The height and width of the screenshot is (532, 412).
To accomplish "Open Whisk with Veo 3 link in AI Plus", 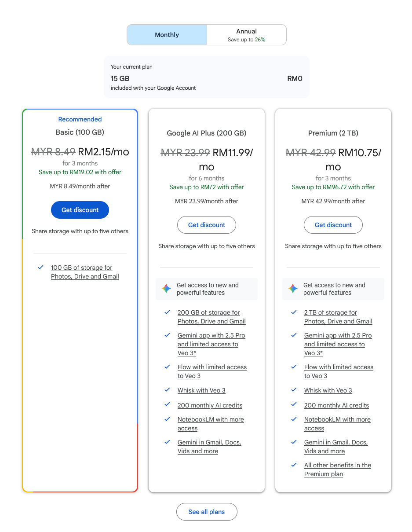I will [201, 390].
